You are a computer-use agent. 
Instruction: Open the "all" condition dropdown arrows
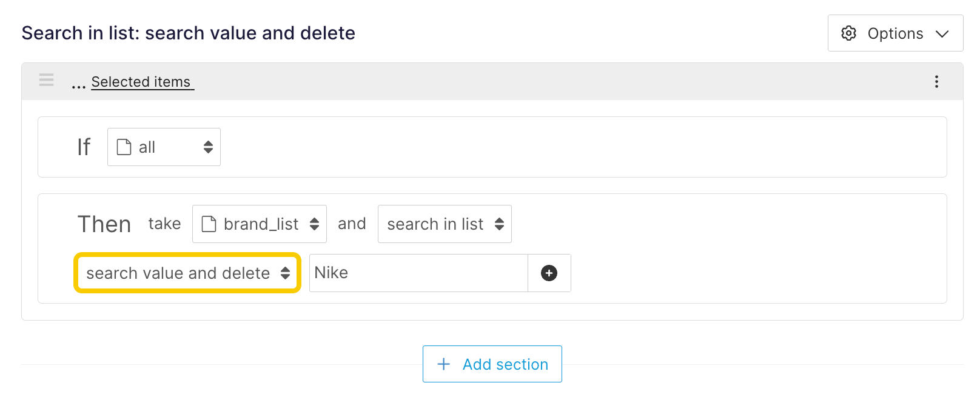(x=208, y=147)
